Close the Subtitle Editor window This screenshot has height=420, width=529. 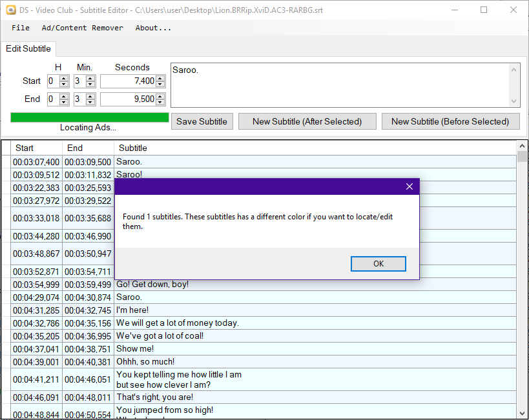(x=513, y=10)
